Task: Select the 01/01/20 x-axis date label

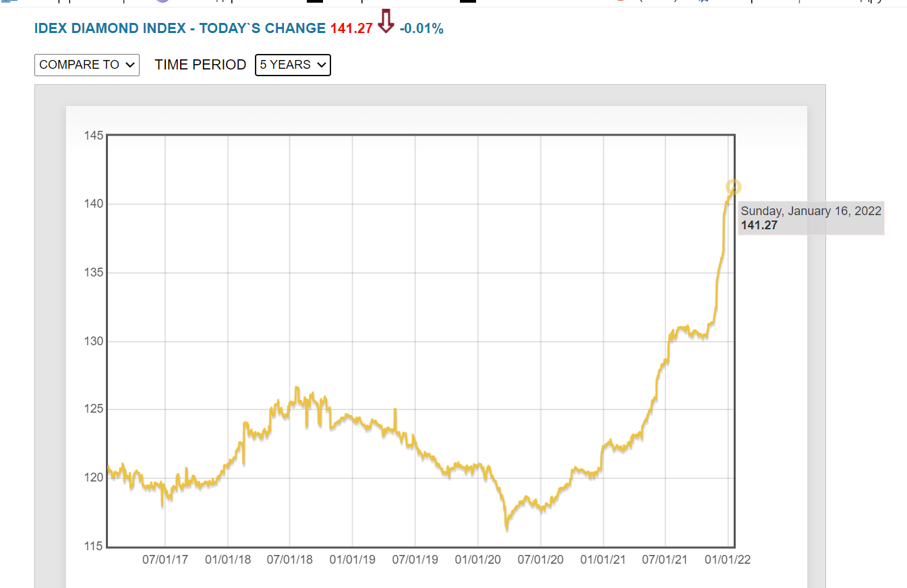Action: 477,560
